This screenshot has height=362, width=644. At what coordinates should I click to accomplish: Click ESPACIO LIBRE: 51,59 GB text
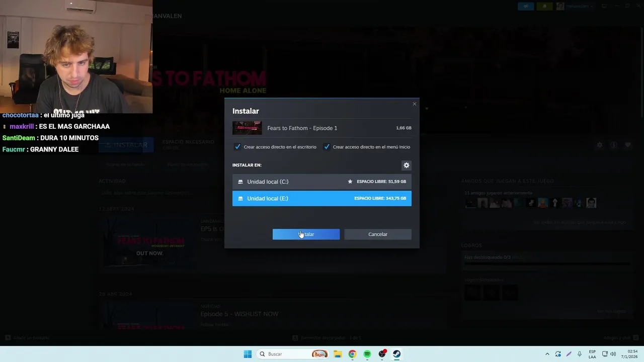[x=381, y=182]
